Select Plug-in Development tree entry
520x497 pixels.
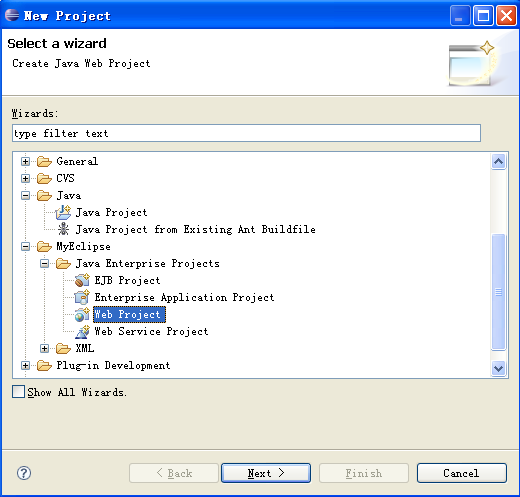coord(113,366)
